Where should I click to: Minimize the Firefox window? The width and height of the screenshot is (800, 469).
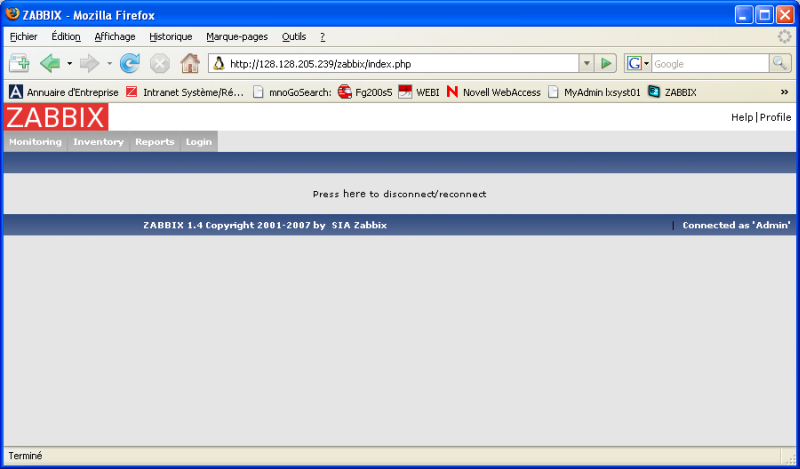pyautogui.click(x=744, y=15)
